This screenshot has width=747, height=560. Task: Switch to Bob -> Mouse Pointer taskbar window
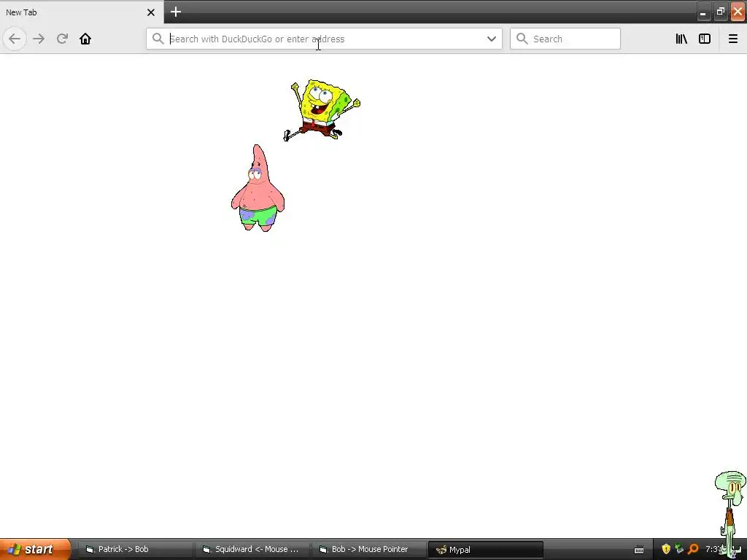[x=368, y=550]
